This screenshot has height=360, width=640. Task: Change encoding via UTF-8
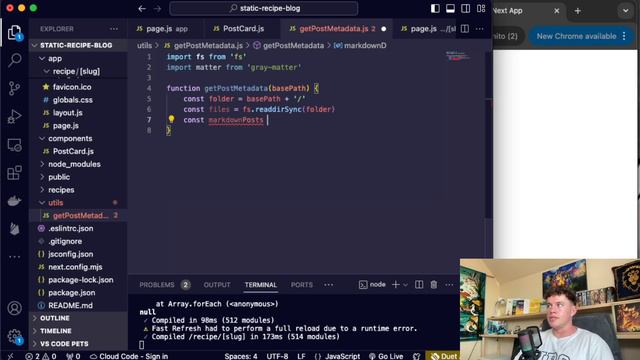[277, 356]
